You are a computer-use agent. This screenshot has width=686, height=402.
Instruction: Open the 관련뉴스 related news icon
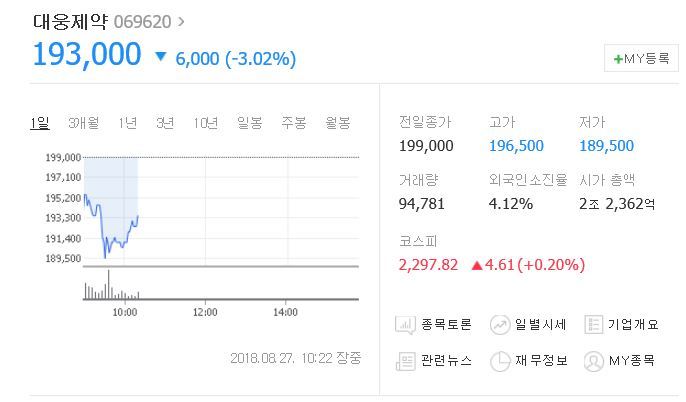pyautogui.click(x=406, y=360)
